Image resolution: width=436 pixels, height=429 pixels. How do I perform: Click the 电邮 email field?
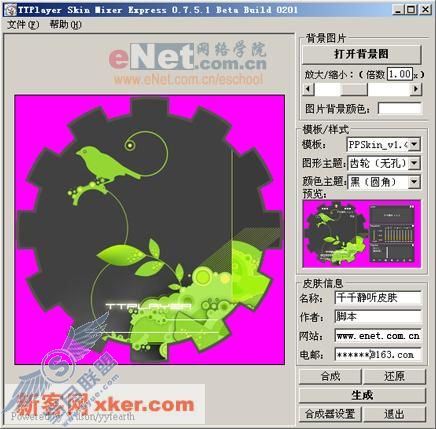coord(378,354)
